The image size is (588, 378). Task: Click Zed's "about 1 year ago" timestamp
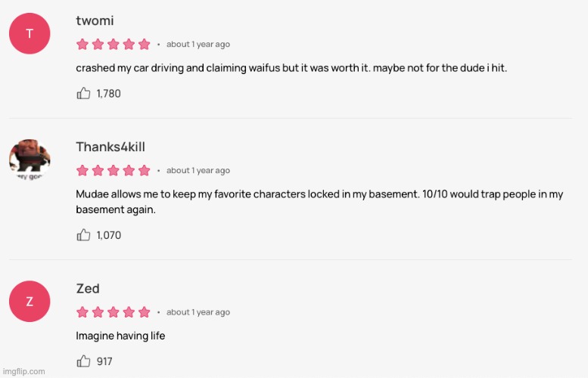point(198,312)
